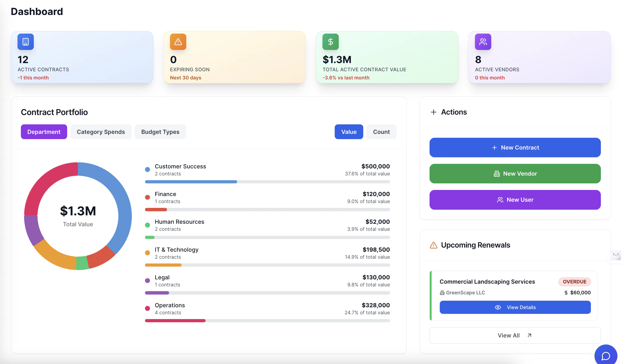Click '24.7% of total value' text
Viewport: 624px width, 364px height.
367,312
